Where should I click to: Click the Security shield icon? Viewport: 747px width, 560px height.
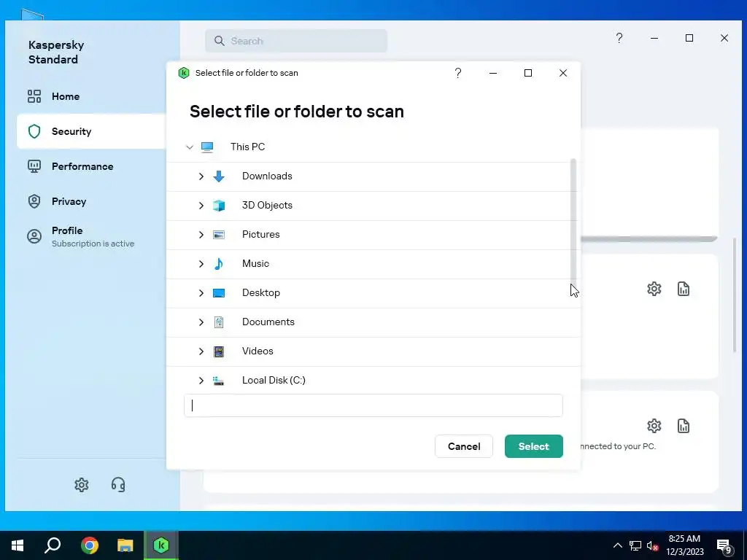pos(34,131)
